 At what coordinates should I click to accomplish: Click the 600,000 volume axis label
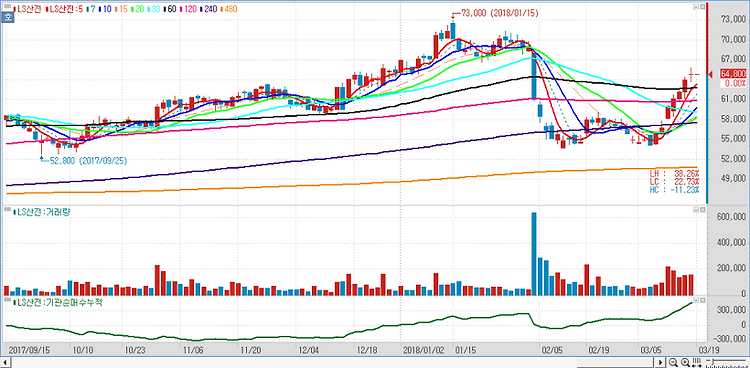coord(732,217)
